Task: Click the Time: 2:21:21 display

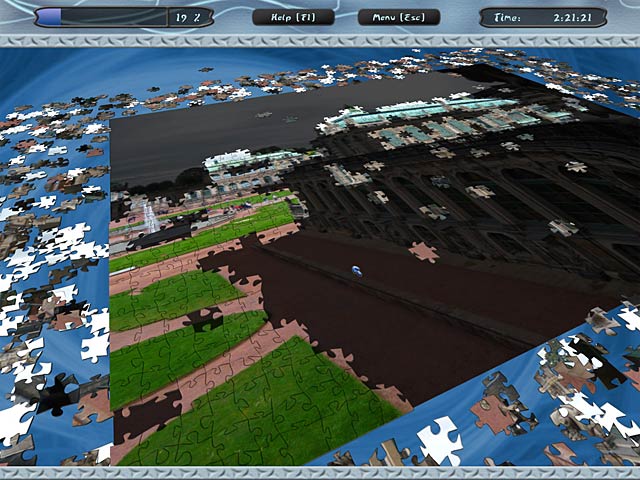Action: point(542,18)
